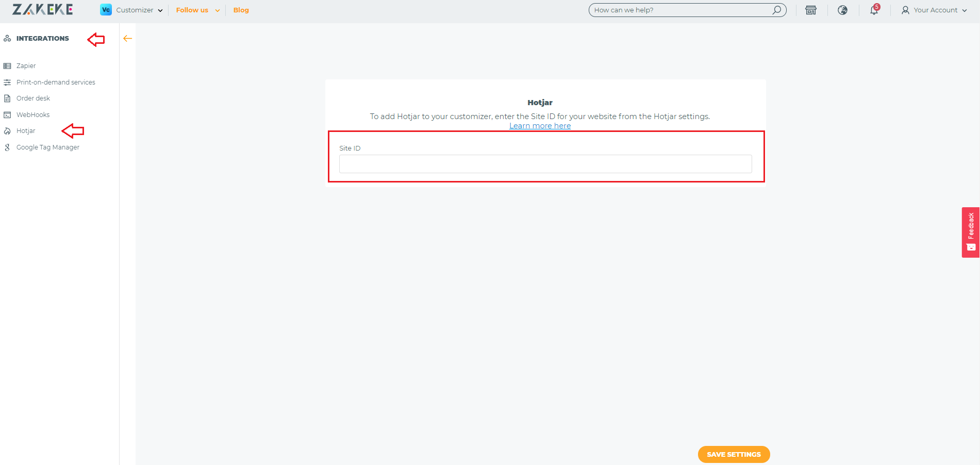Click the Feedback smiley icon
Viewport: 980px width, 465px height.
971,247
